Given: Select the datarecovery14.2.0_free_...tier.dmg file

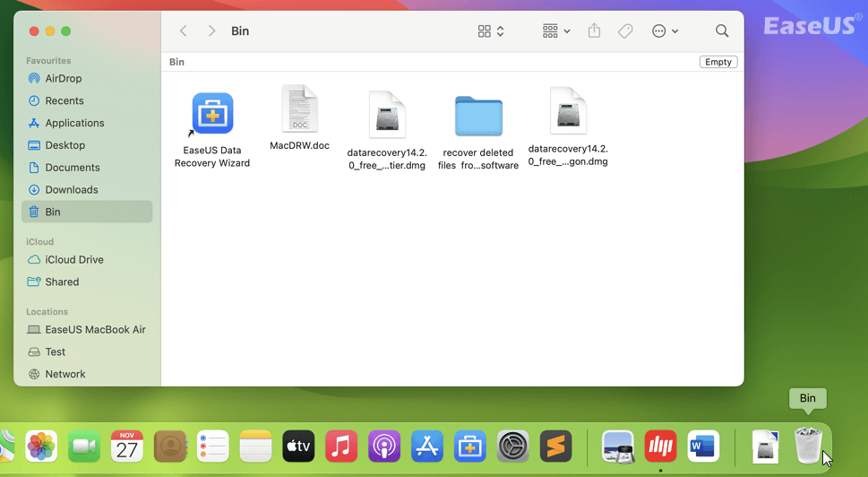Looking at the screenshot, I should pos(387,115).
